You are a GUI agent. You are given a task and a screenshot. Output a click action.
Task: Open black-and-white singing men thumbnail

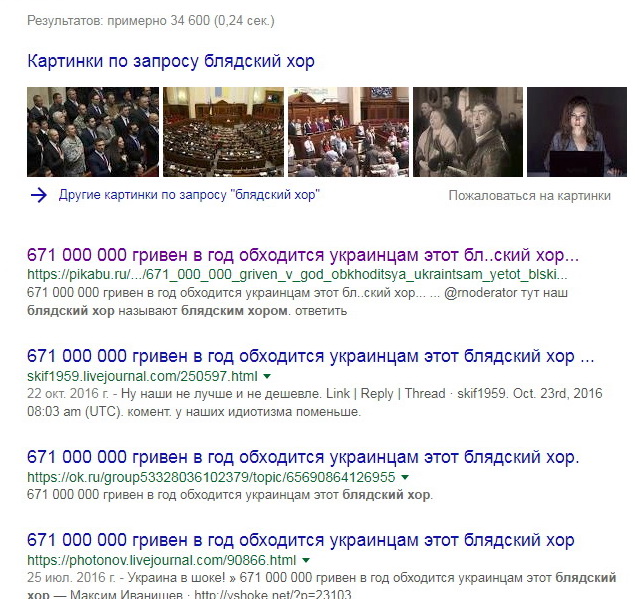click(x=468, y=132)
